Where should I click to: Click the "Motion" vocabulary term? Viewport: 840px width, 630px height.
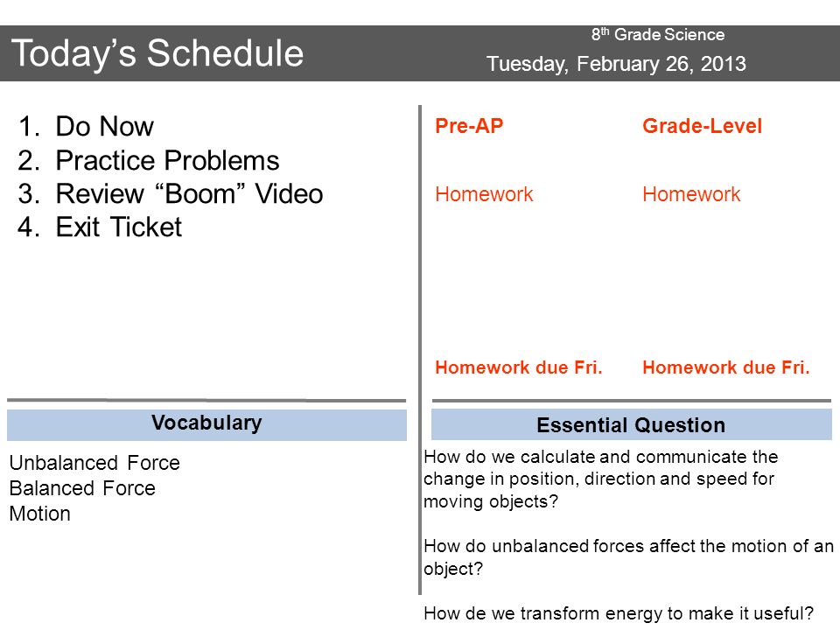pyautogui.click(x=39, y=514)
